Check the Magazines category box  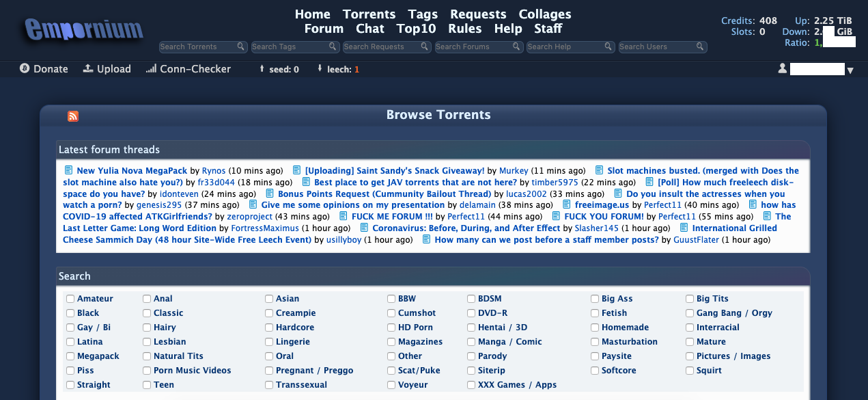coord(391,342)
